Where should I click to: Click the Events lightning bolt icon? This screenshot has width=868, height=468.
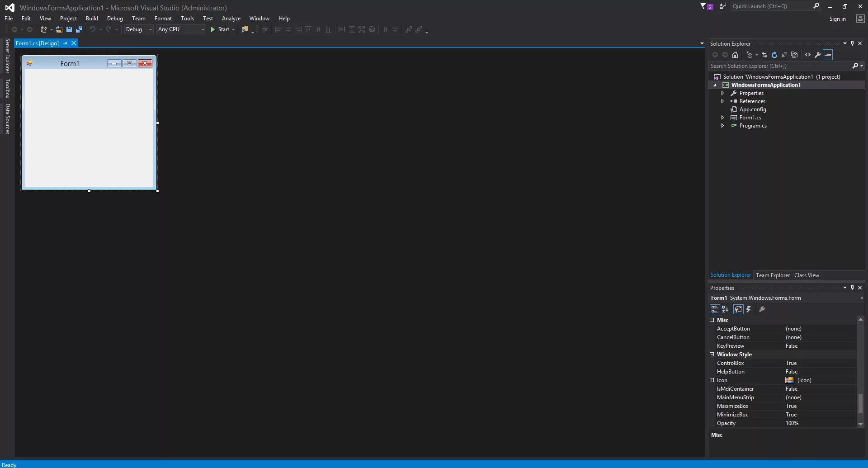(x=749, y=309)
